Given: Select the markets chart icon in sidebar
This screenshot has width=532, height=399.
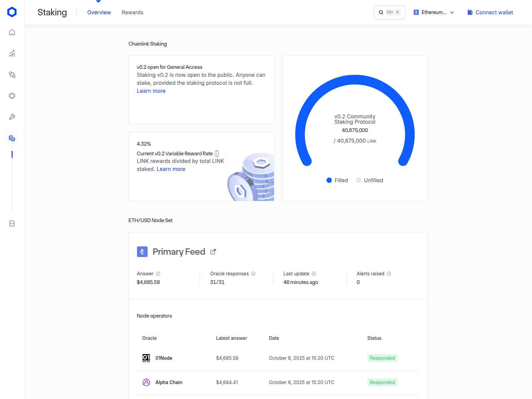Looking at the screenshot, I should [12, 54].
